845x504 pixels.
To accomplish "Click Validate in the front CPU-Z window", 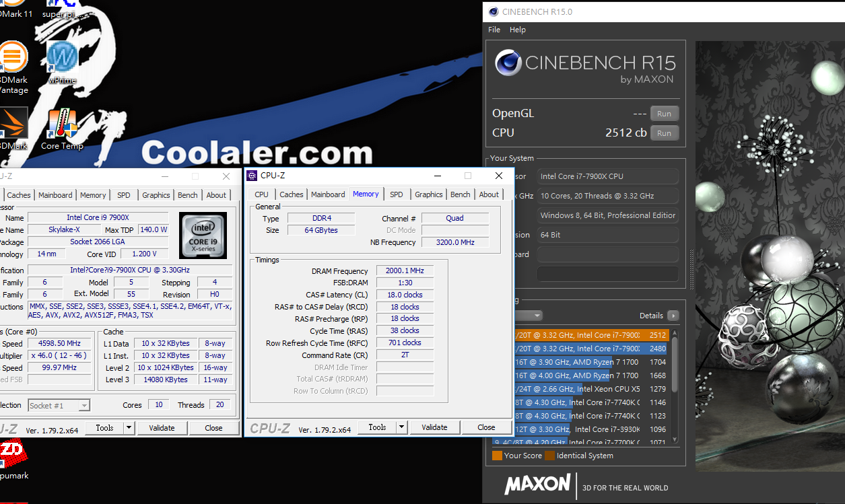I will [434, 427].
